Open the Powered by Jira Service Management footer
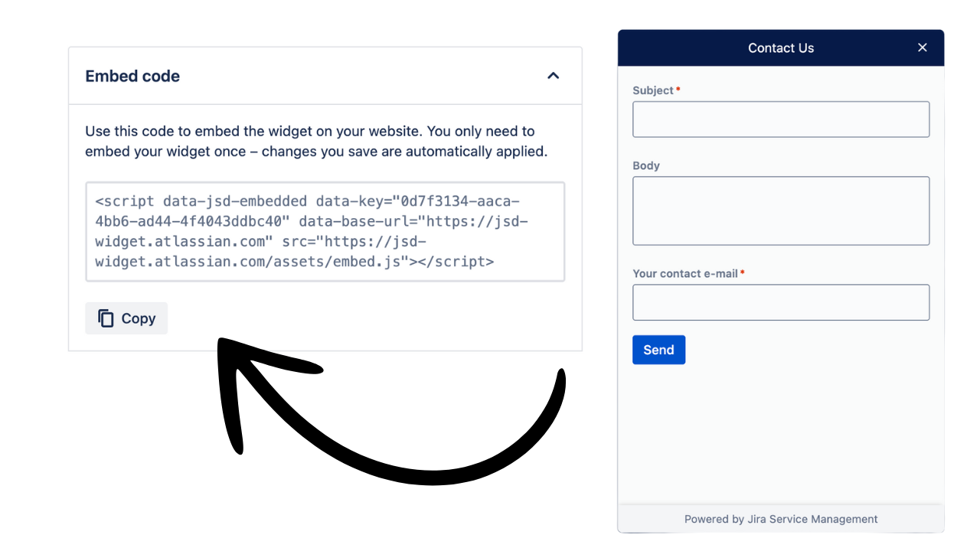The height and width of the screenshot is (551, 980). pos(781,519)
